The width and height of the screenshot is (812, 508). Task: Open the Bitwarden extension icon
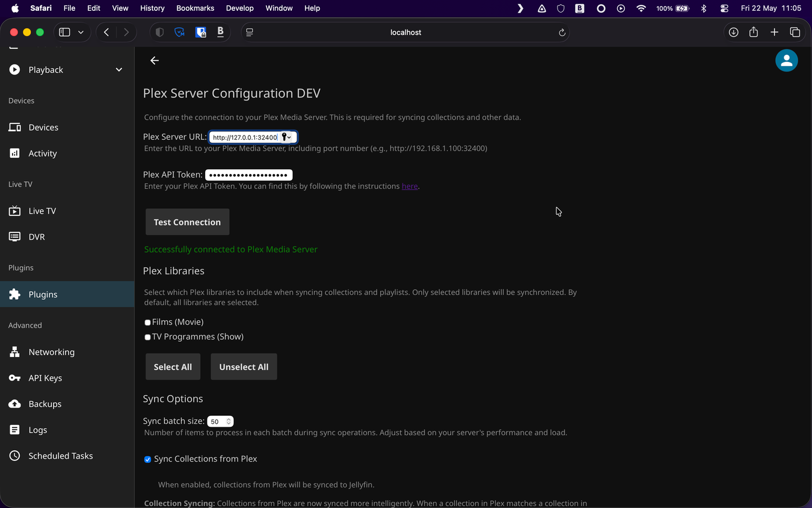[201, 33]
